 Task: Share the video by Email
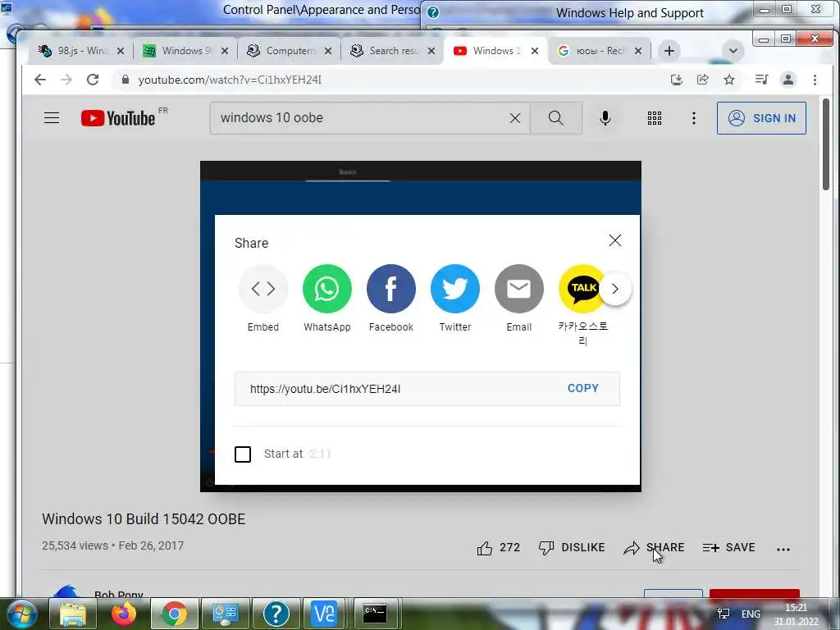point(518,289)
